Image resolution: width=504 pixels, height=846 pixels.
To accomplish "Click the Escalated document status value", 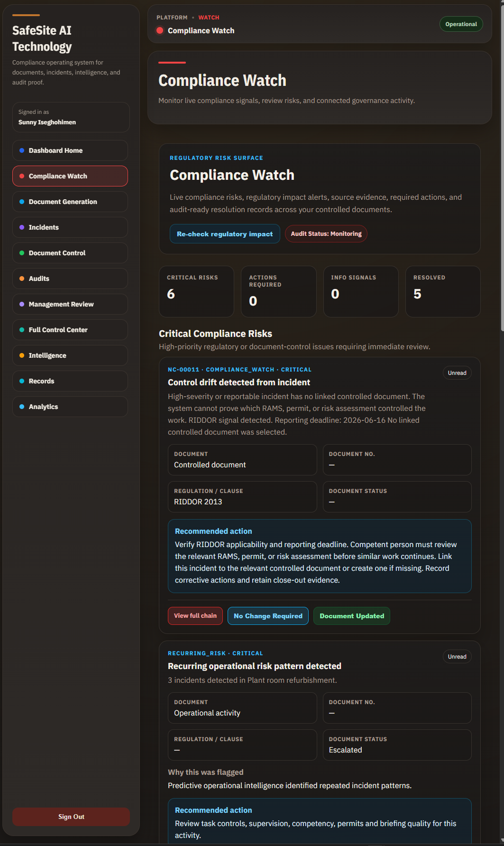I will click(345, 750).
